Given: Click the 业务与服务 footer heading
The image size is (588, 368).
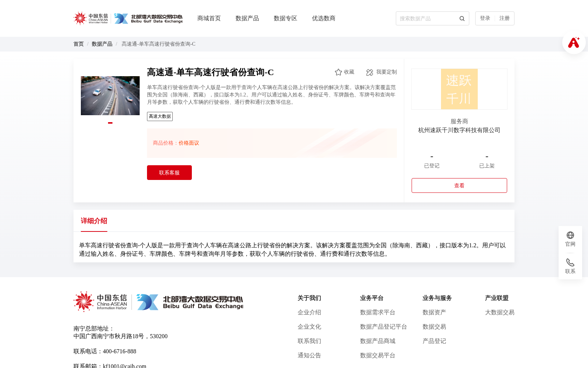Looking at the screenshot, I should [437, 298].
